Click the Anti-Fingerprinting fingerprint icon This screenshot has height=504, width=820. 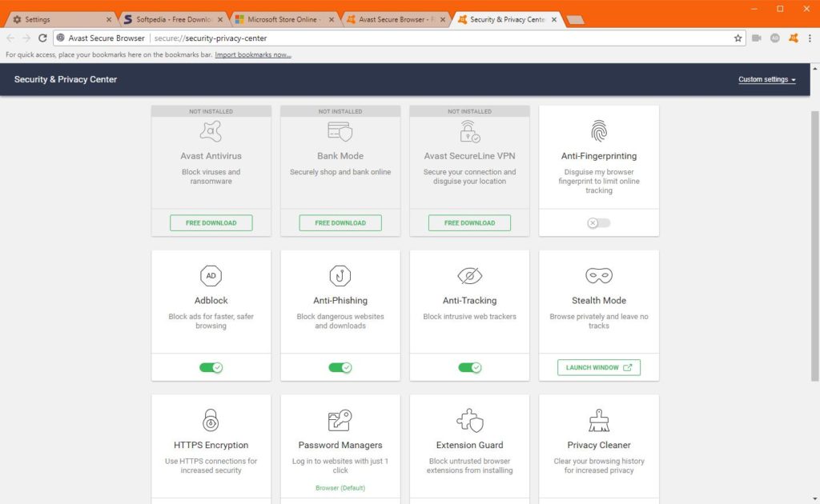click(599, 130)
